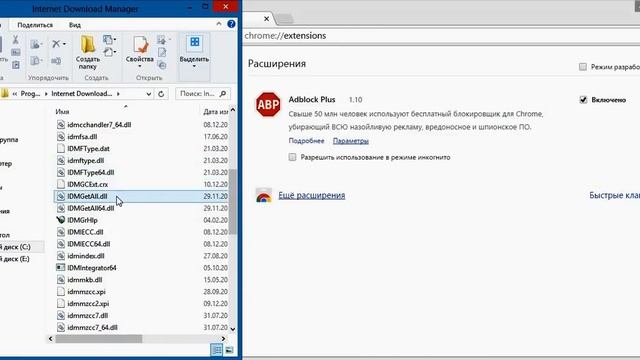The width and height of the screenshot is (640, 360).
Task: Open Keyboard shortcuts (Быстрые клавиши) link
Action: point(614,195)
